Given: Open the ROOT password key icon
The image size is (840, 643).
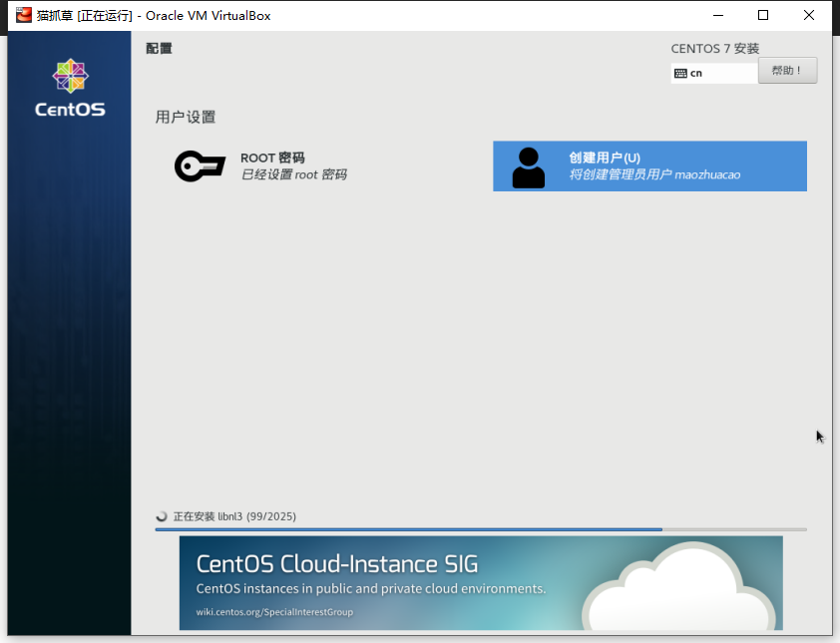Looking at the screenshot, I should 200,166.
